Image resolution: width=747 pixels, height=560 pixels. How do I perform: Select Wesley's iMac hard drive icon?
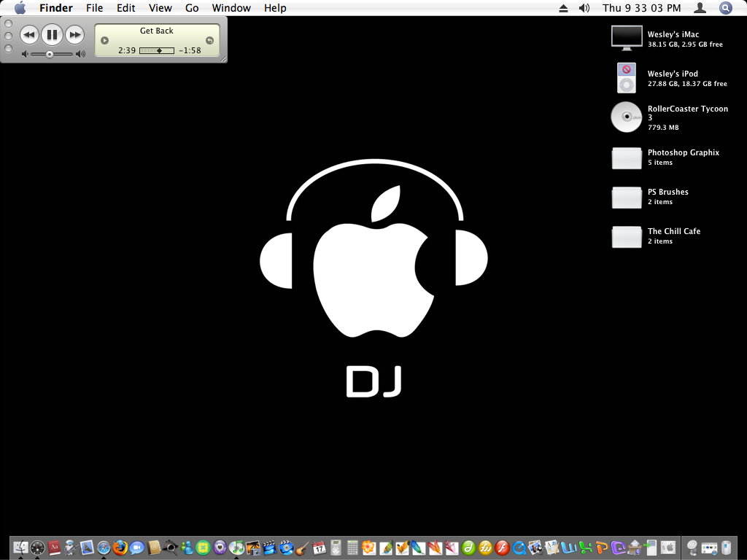[627, 38]
